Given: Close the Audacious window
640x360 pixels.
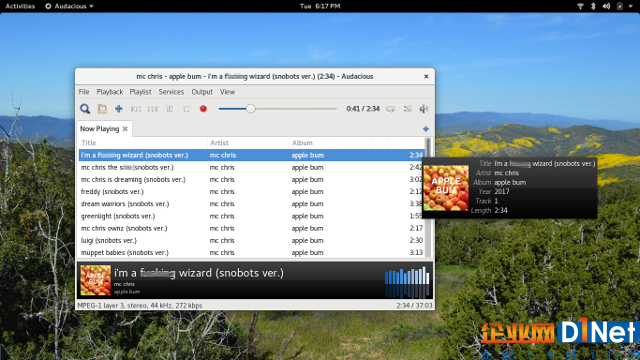Looking at the screenshot, I should point(426,76).
